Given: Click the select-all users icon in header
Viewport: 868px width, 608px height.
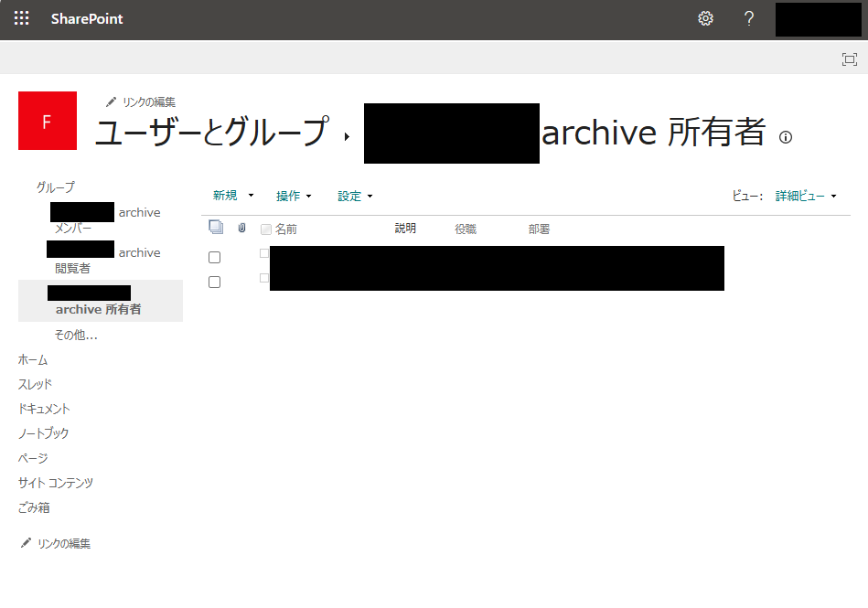Looking at the screenshot, I should coord(216,227).
